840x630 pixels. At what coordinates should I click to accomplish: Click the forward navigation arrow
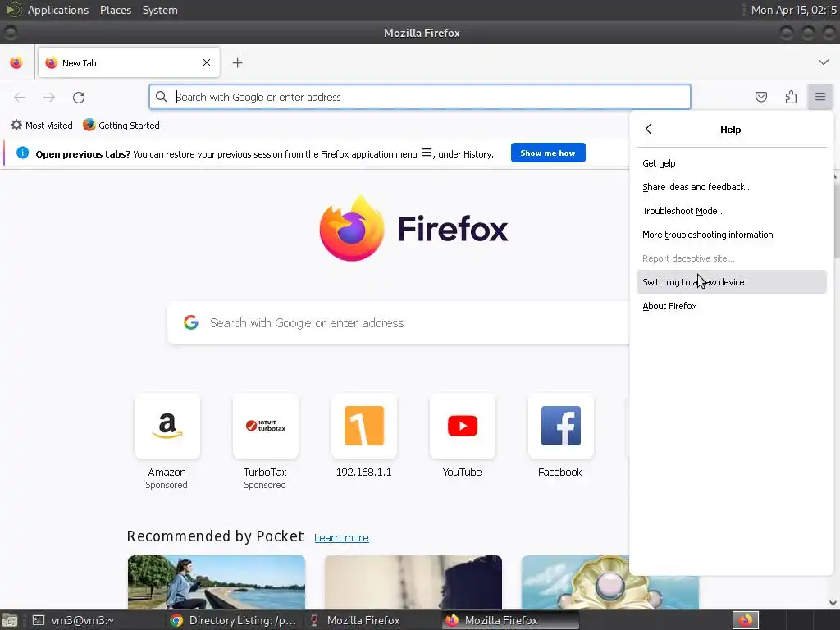coord(49,97)
